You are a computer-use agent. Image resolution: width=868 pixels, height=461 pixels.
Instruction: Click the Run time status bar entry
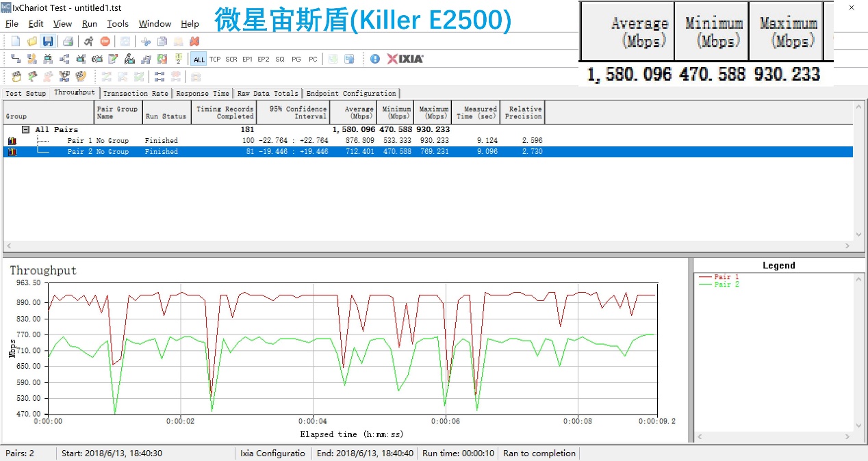pyautogui.click(x=458, y=453)
